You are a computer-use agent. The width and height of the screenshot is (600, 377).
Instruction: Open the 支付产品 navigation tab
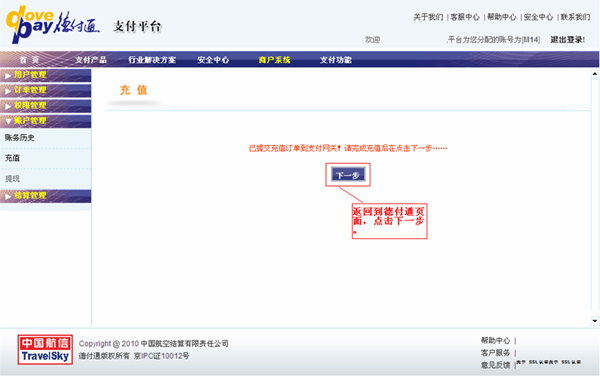click(91, 60)
